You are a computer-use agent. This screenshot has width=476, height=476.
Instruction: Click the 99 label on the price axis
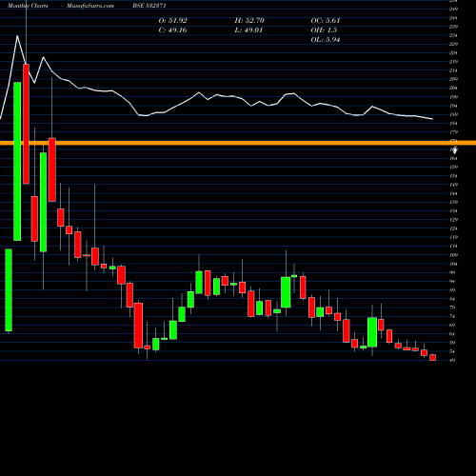click(x=452, y=272)
